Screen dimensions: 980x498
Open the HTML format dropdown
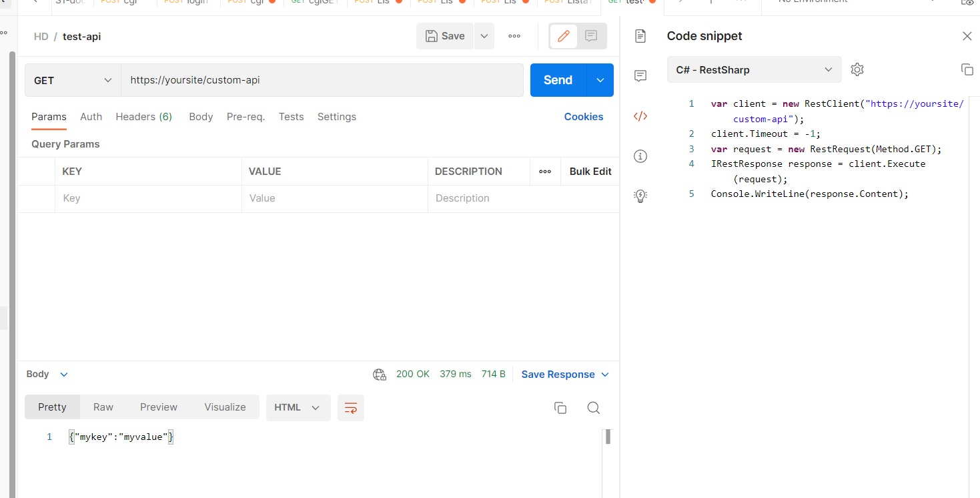[298, 407]
